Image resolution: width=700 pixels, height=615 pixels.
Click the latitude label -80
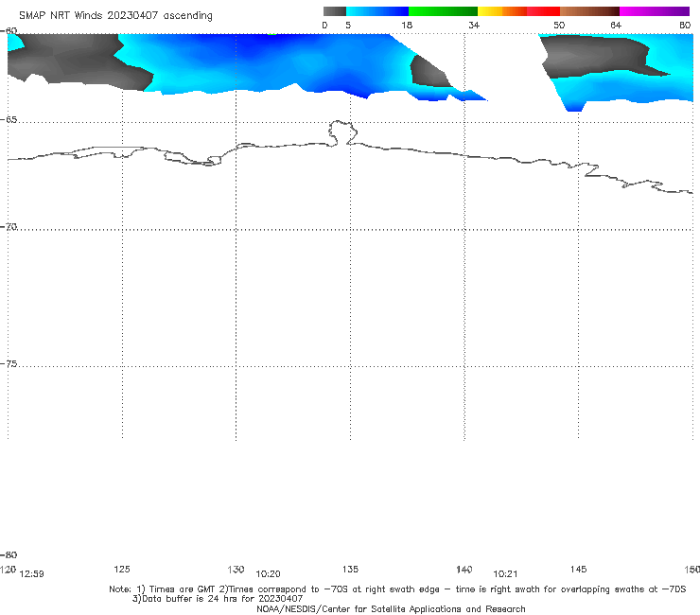pos(9,554)
